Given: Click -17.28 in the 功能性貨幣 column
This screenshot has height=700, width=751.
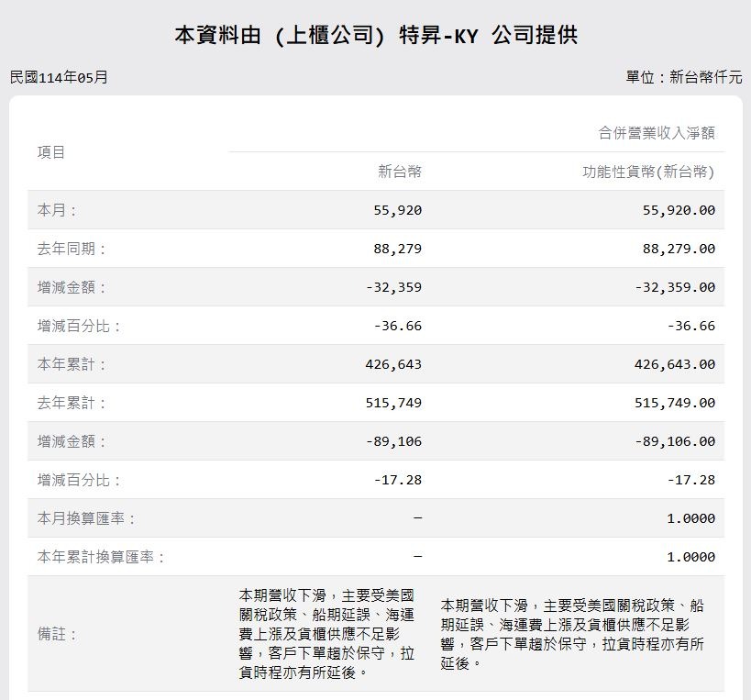Looking at the screenshot, I should click(691, 480).
